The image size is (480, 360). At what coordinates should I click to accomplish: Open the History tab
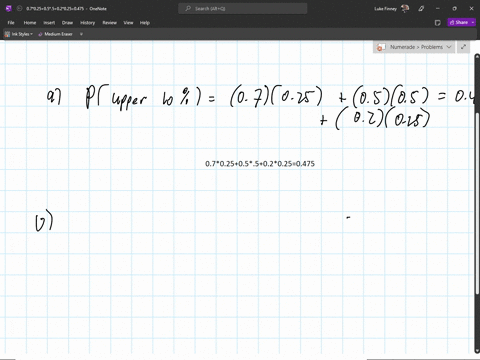(x=88, y=23)
